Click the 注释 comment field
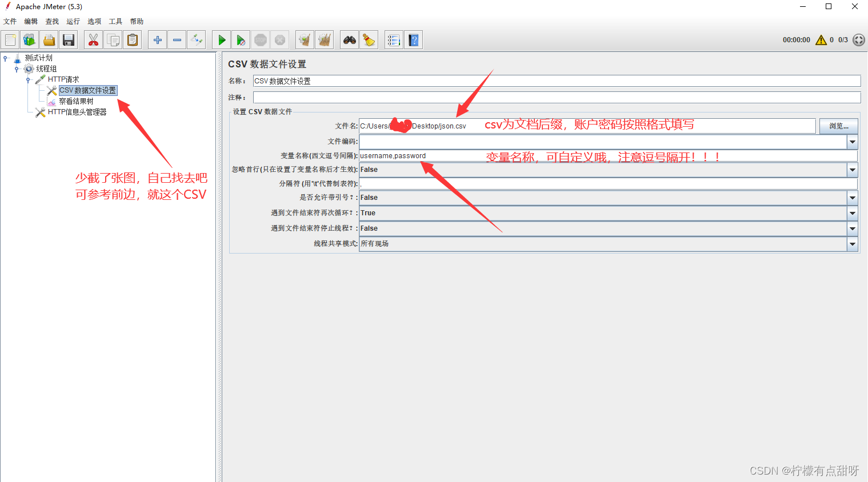The width and height of the screenshot is (868, 482). [x=557, y=98]
